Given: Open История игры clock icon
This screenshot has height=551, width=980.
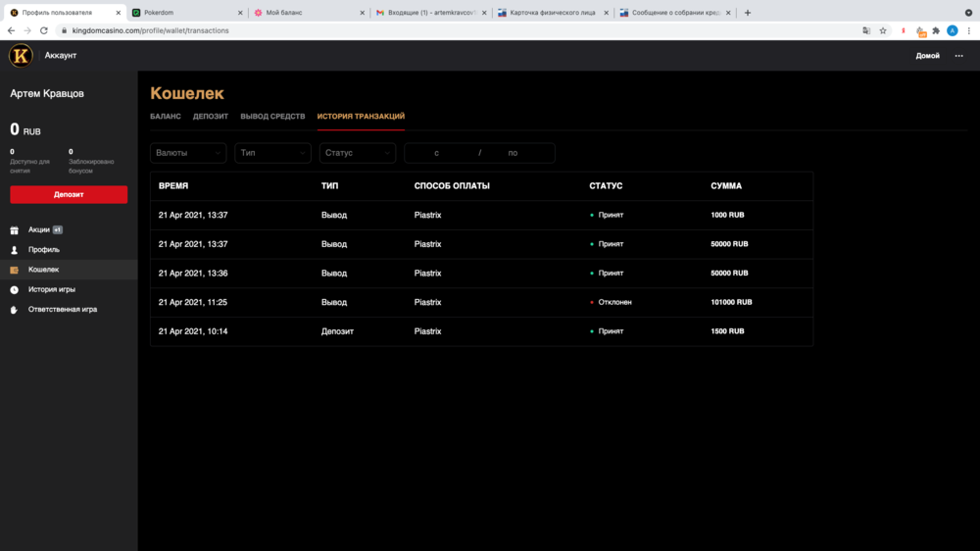Looking at the screenshot, I should click(x=15, y=289).
